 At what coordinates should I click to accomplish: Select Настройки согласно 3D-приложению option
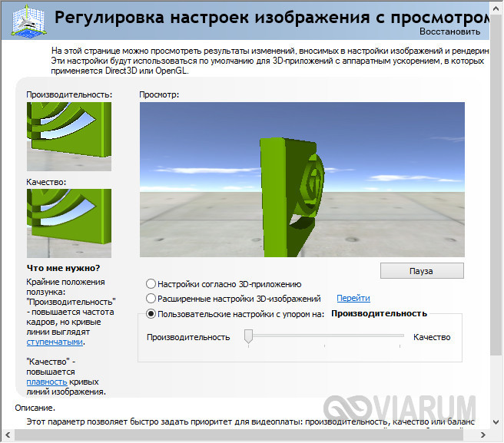click(x=151, y=284)
